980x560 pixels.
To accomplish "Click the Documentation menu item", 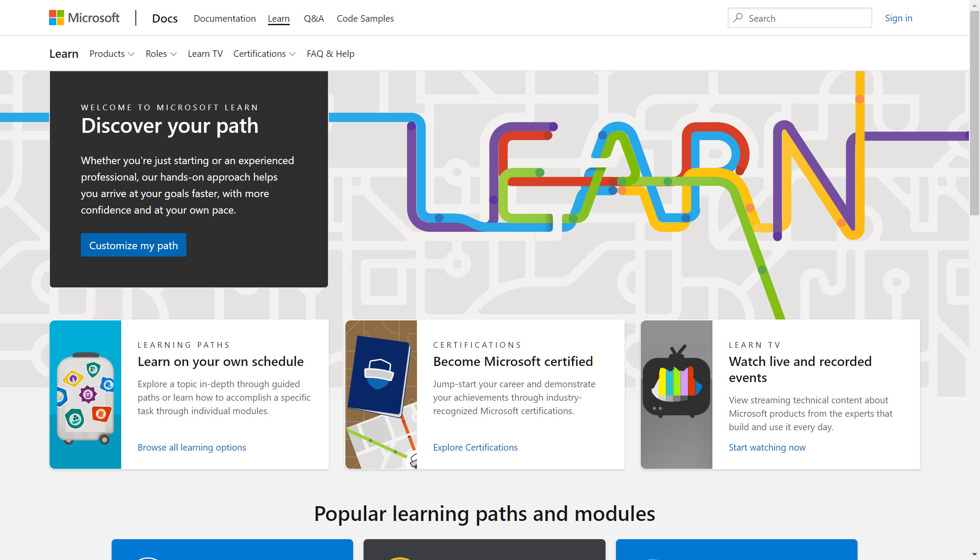I will pos(223,17).
